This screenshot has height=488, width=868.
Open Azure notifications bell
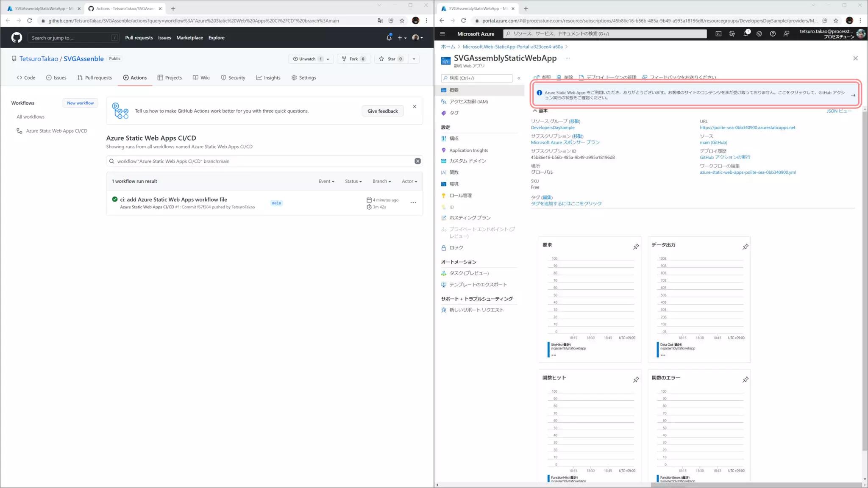(746, 34)
